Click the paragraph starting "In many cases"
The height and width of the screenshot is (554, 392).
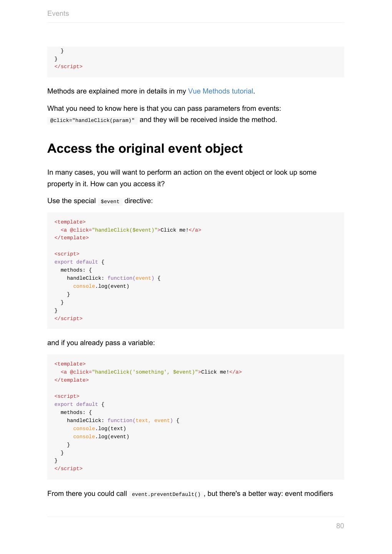[x=182, y=172]
